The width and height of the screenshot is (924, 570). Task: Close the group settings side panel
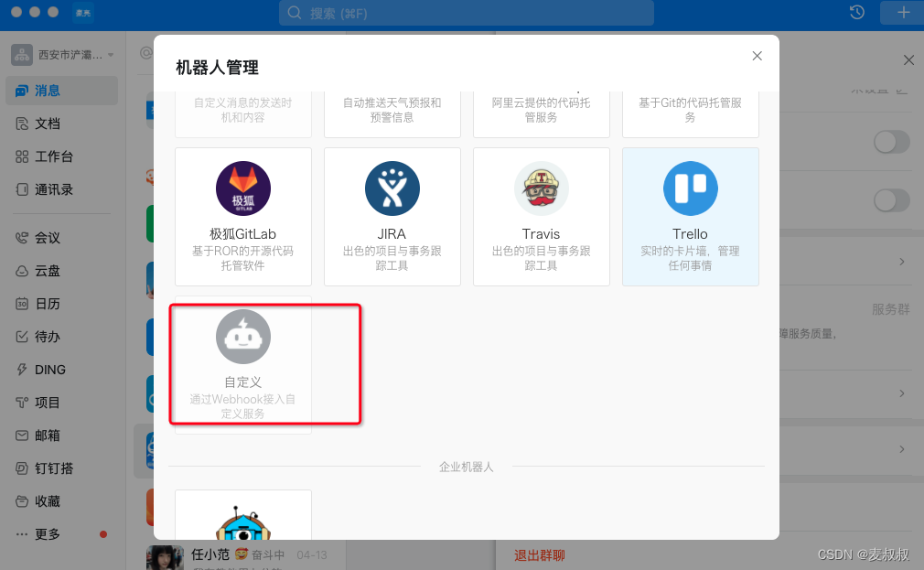908,60
